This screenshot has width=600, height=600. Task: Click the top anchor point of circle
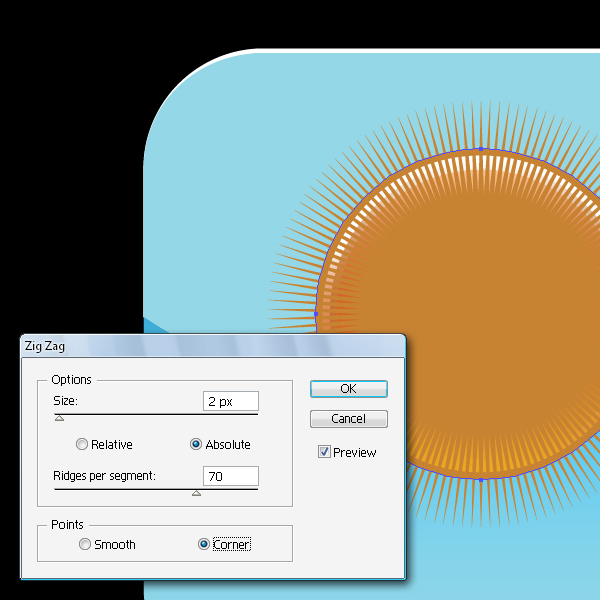pyautogui.click(x=481, y=149)
